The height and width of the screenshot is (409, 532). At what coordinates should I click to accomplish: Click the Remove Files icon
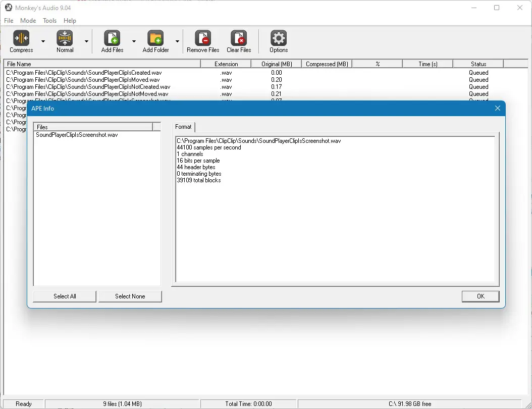click(203, 38)
